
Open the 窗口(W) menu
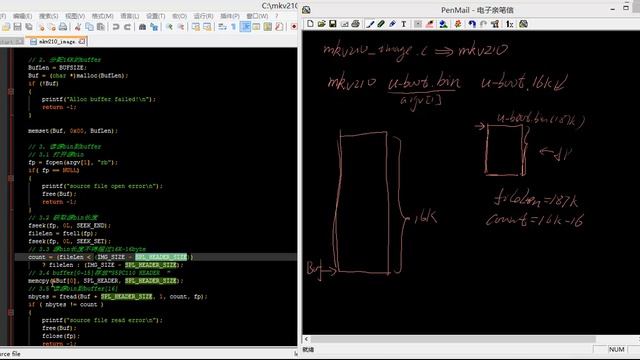[x=257, y=16]
